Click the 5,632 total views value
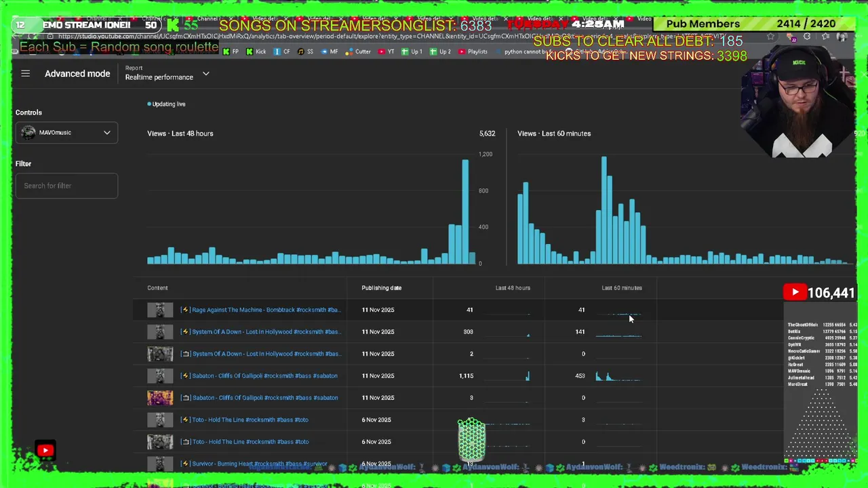This screenshot has height=488, width=868. [x=487, y=134]
